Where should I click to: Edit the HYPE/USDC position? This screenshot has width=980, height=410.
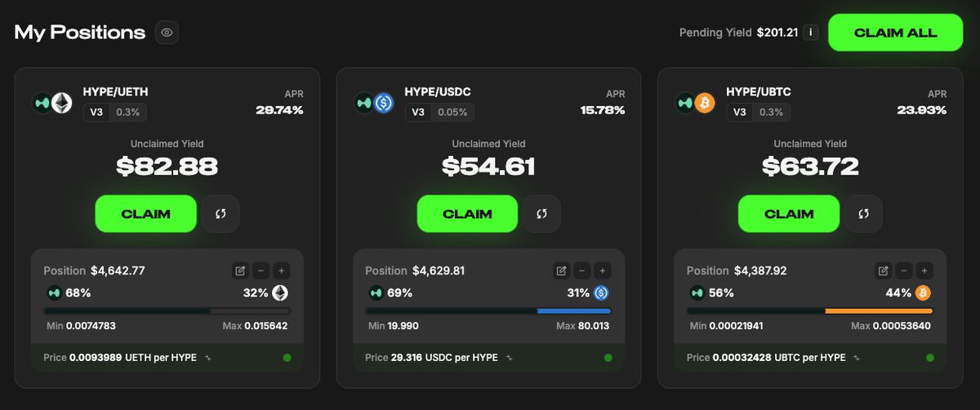561,270
